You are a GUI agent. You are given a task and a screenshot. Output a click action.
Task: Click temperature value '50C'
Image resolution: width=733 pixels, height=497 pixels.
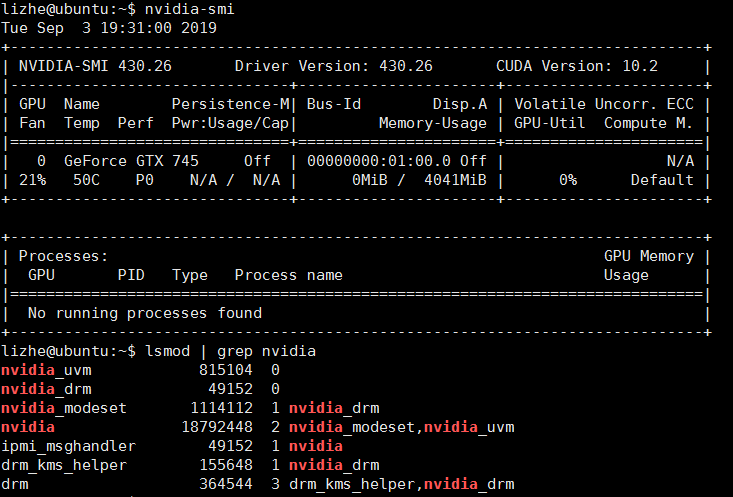point(86,180)
